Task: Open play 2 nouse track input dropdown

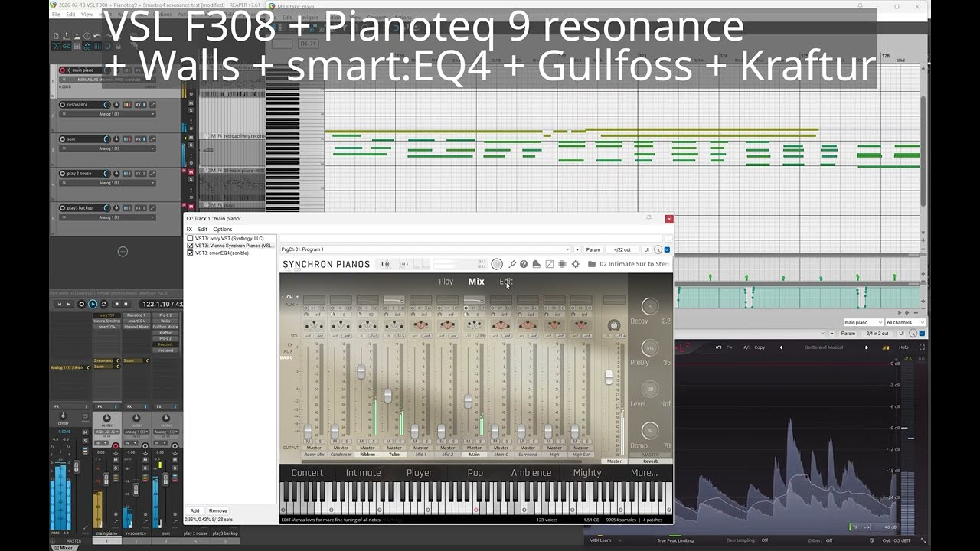Action: click(107, 183)
